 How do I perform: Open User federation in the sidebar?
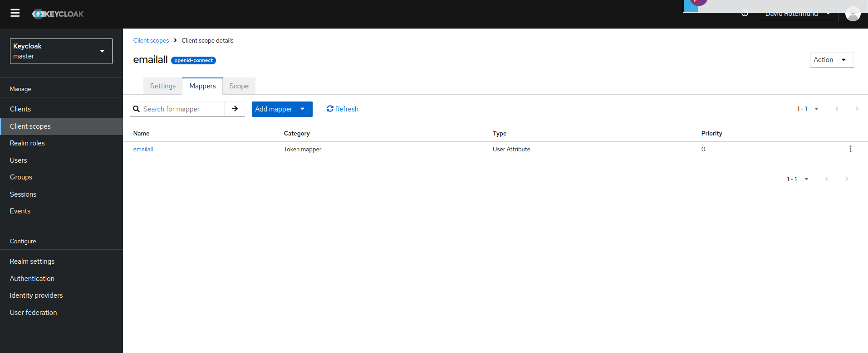click(61, 313)
